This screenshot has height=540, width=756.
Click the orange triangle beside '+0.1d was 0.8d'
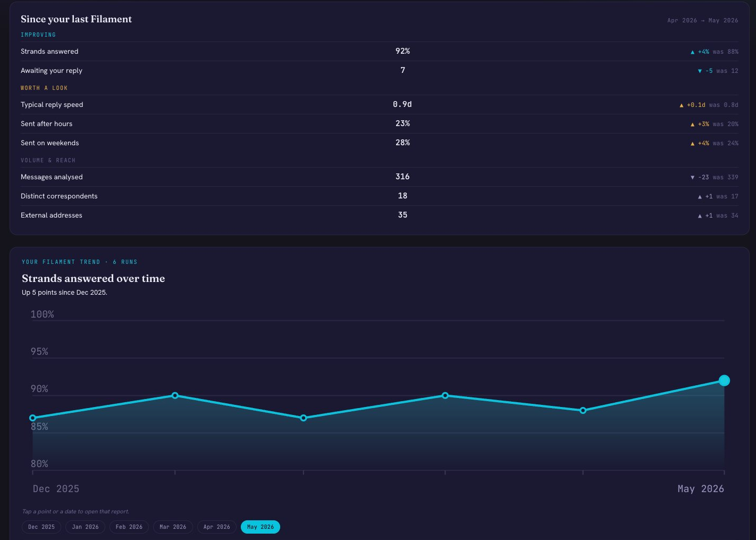click(x=682, y=105)
